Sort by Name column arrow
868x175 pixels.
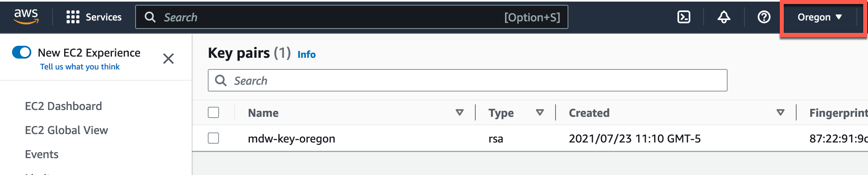[x=460, y=112]
